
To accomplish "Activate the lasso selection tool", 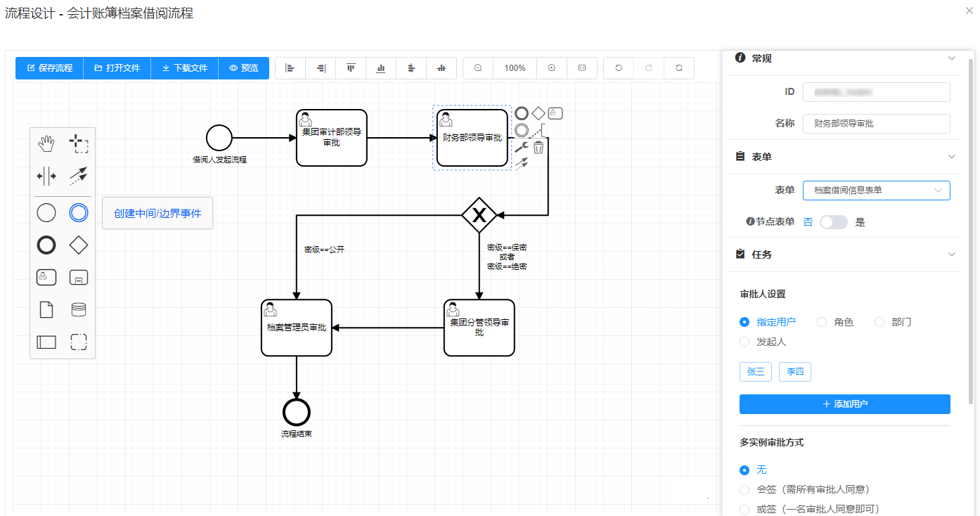I will pyautogui.click(x=79, y=143).
